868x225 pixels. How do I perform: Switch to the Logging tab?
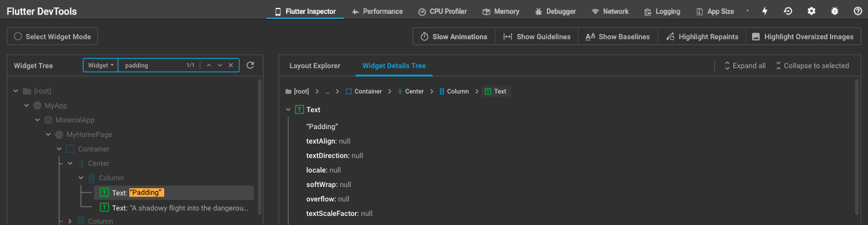662,11
